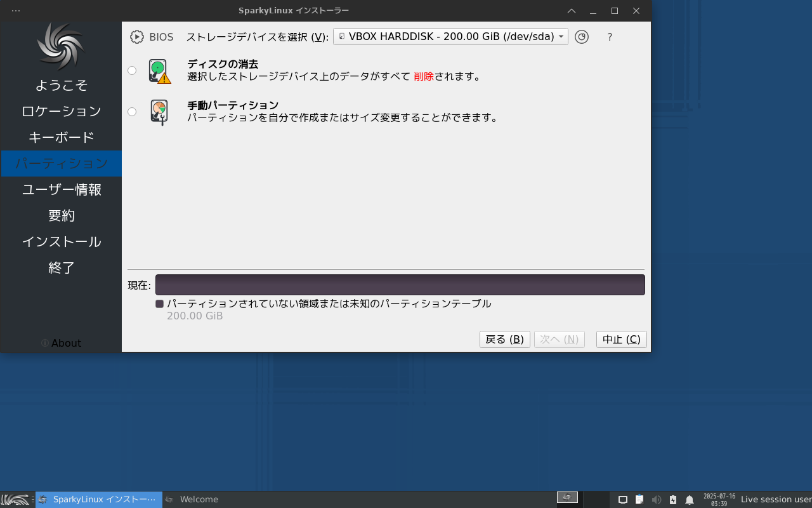Click キーボード in the installer sidebar

pyautogui.click(x=61, y=137)
